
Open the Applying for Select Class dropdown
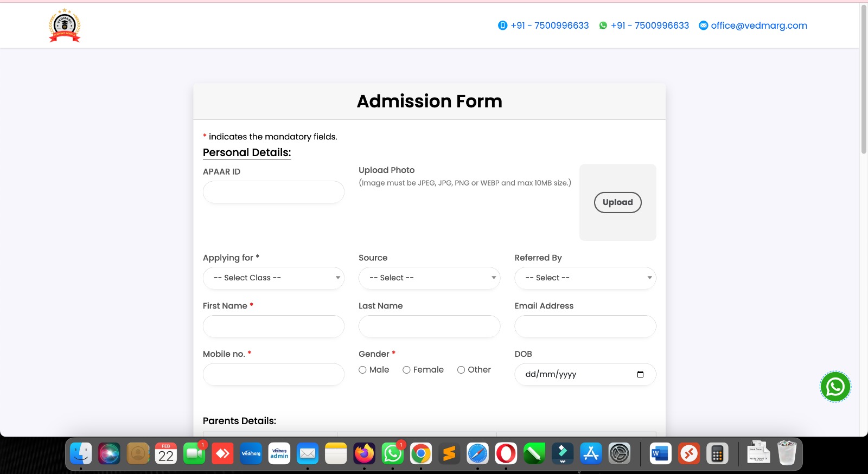pyautogui.click(x=273, y=278)
